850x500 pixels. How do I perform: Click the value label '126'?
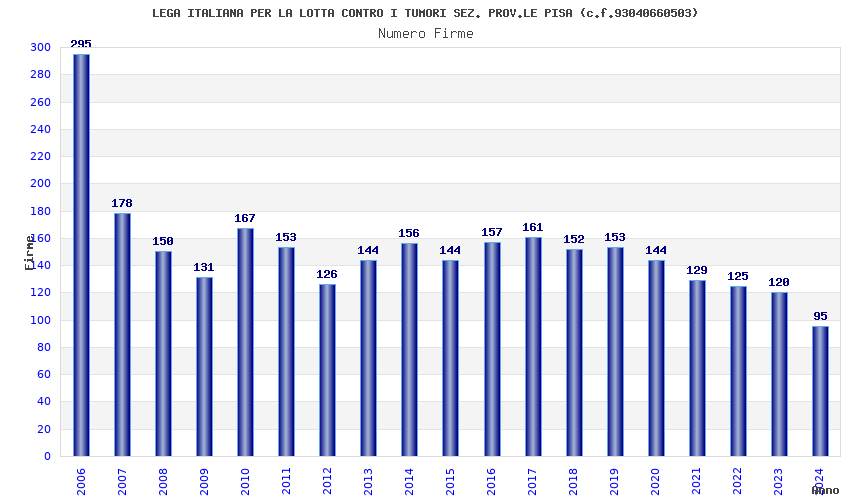(327, 274)
